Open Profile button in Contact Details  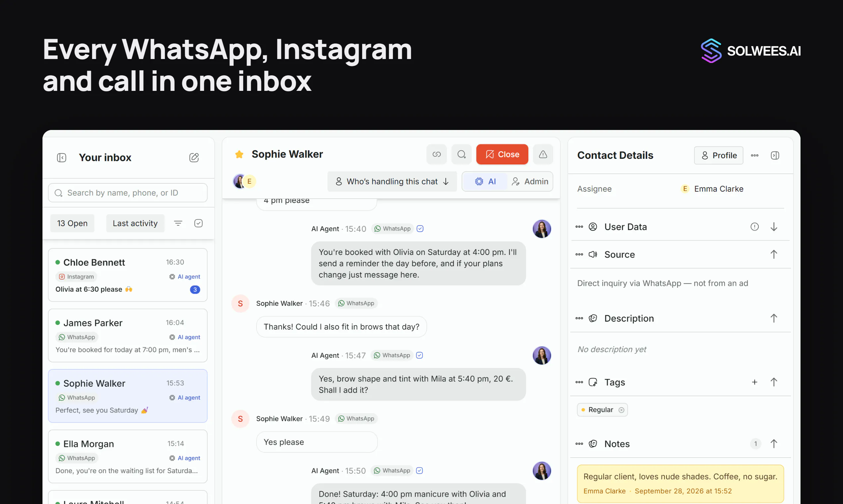[719, 156]
